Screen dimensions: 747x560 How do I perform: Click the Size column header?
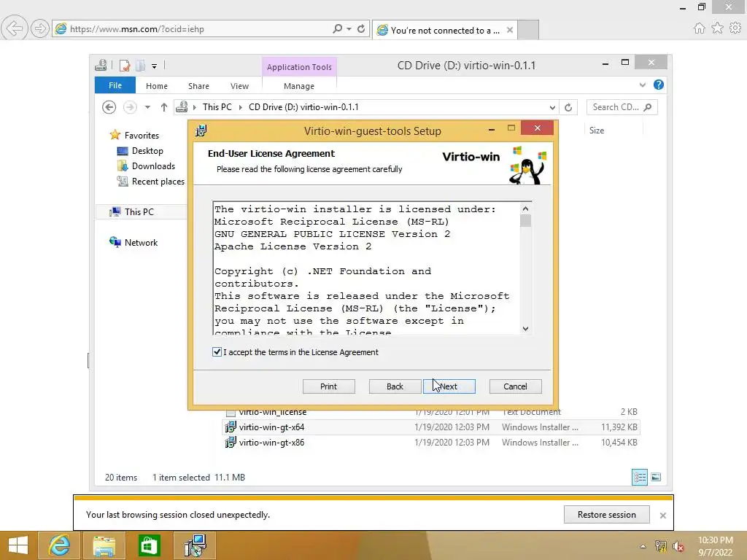click(x=597, y=130)
